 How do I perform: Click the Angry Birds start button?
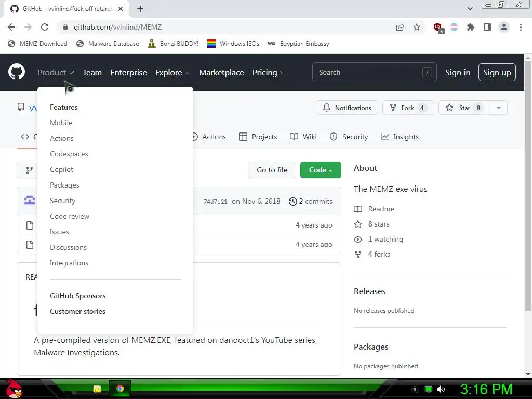coord(14,389)
